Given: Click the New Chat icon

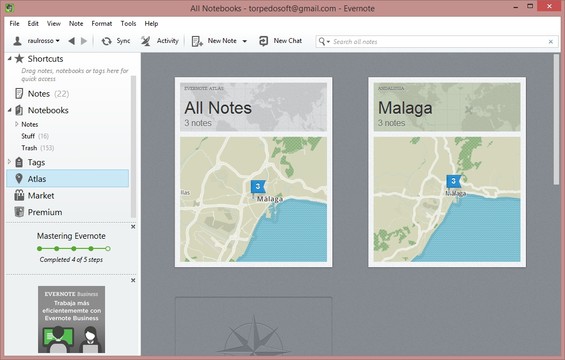Looking at the screenshot, I should [x=263, y=41].
